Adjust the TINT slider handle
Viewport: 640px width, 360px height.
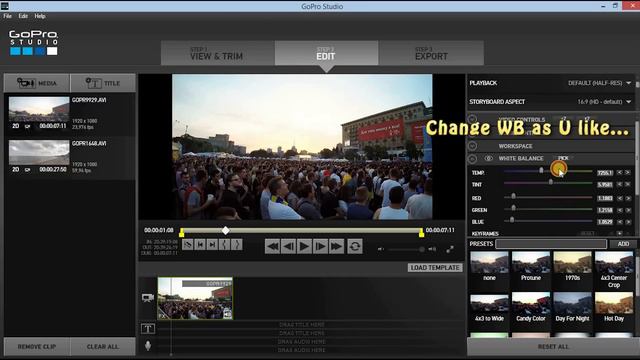point(551,182)
